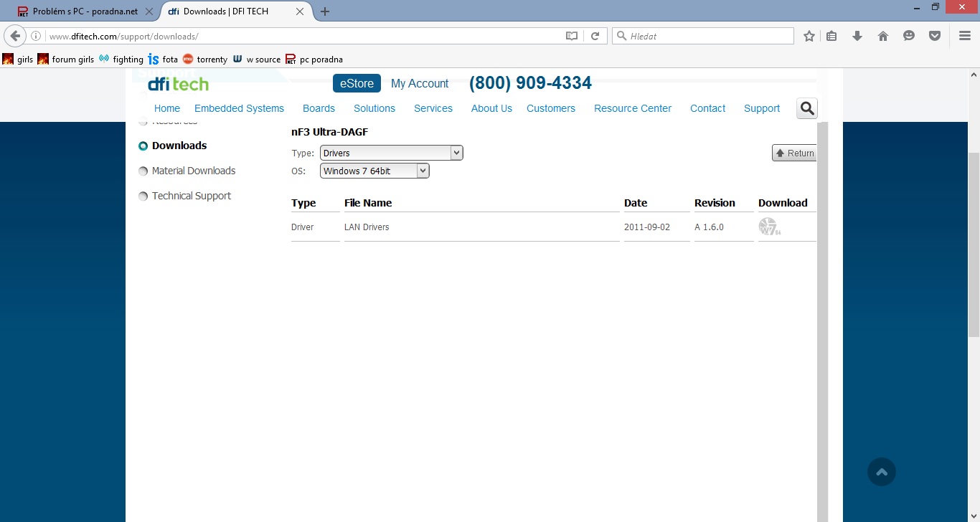Click the Driver type cell
The height and width of the screenshot is (522, 980).
point(303,227)
